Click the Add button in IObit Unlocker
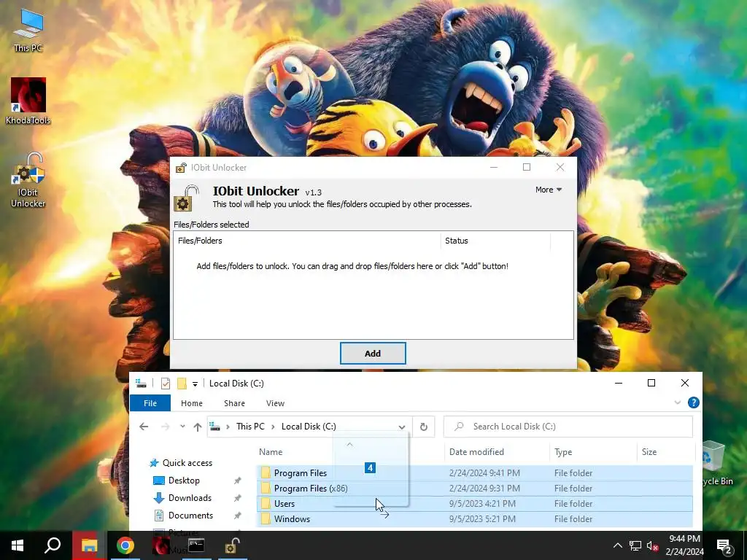Screen dimensions: 747x560 [373, 354]
